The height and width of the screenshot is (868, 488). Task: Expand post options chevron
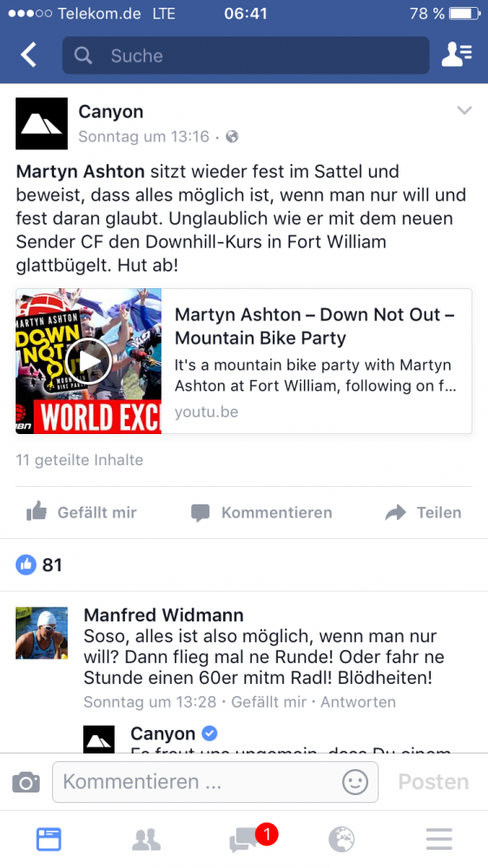tap(465, 110)
